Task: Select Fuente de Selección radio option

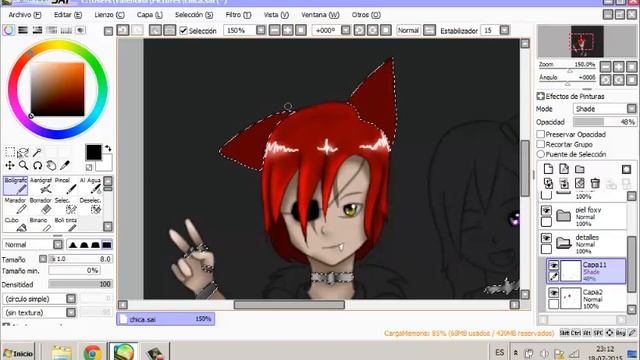Action: click(x=541, y=154)
